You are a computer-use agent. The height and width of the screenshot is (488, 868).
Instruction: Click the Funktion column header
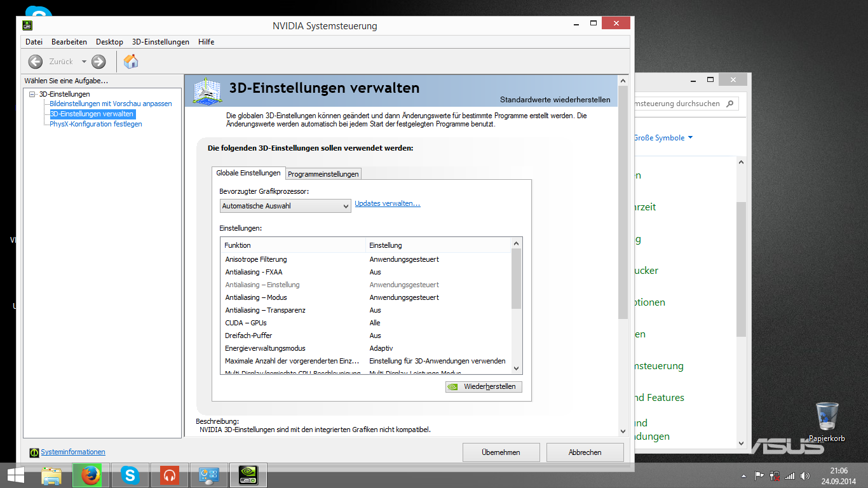[x=293, y=245]
